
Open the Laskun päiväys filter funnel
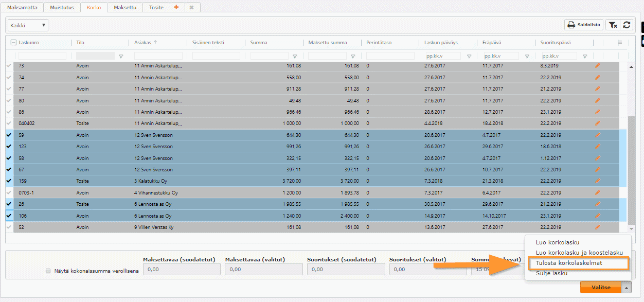click(x=469, y=56)
